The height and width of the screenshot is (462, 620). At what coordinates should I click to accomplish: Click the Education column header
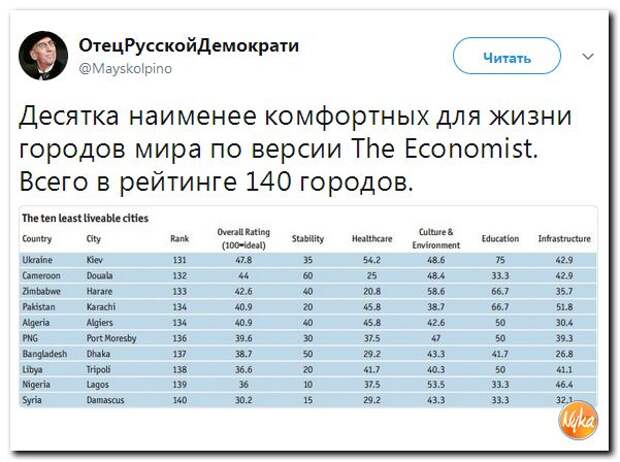(x=500, y=239)
